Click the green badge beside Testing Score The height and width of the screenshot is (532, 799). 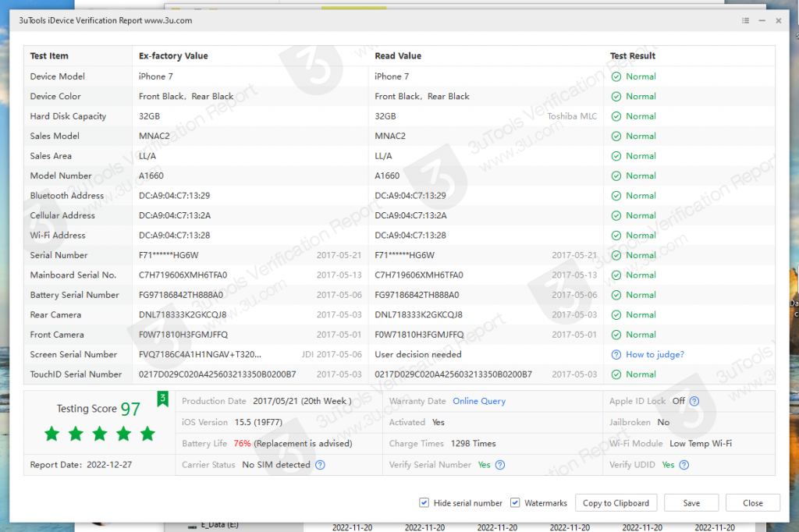tap(162, 399)
